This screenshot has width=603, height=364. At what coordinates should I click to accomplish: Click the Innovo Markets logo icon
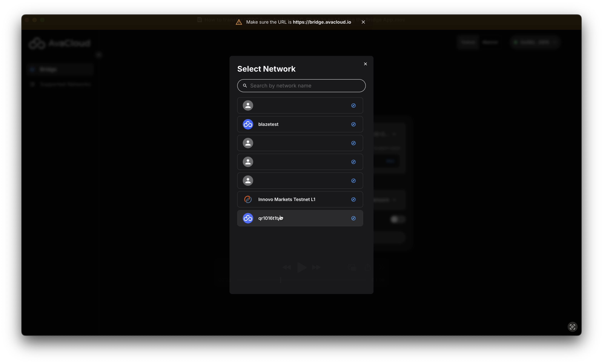(x=248, y=199)
